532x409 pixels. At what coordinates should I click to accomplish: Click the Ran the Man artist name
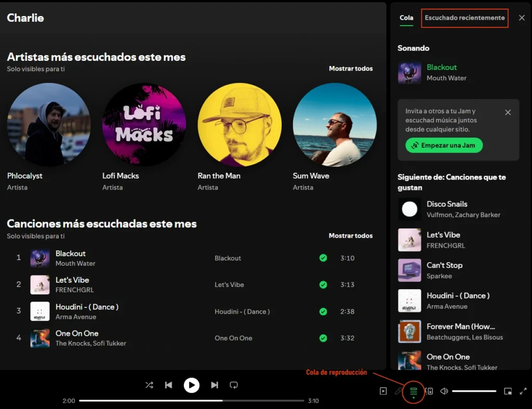point(219,176)
